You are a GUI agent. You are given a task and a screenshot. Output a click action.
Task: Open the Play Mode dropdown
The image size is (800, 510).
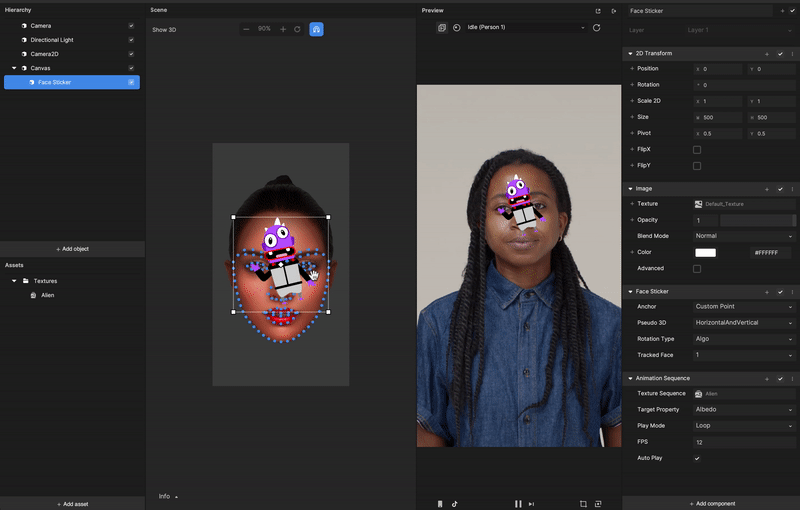point(744,426)
